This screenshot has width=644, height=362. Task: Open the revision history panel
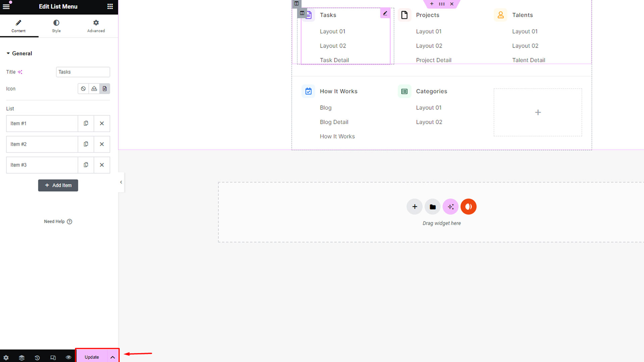tap(37, 357)
